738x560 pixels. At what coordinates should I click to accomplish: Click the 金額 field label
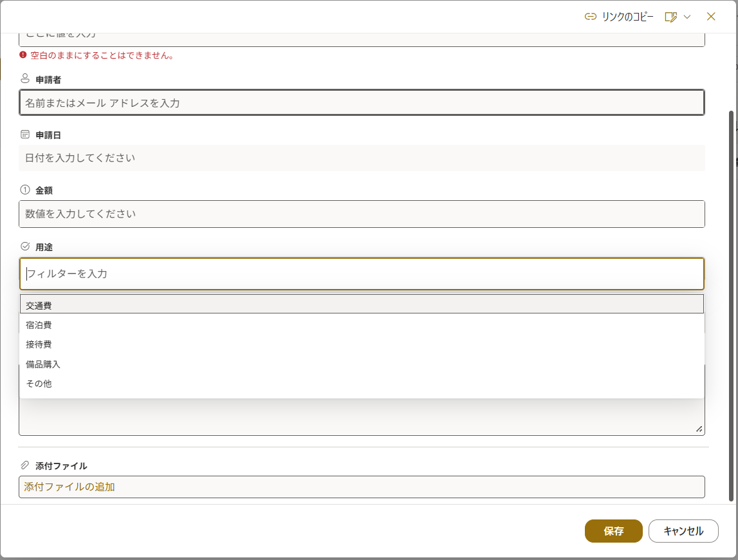pos(44,191)
